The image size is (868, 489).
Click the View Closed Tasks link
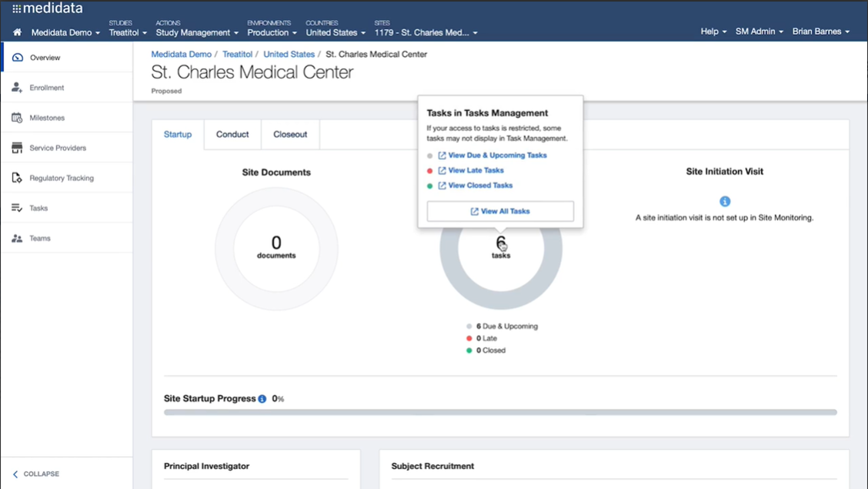click(x=480, y=186)
